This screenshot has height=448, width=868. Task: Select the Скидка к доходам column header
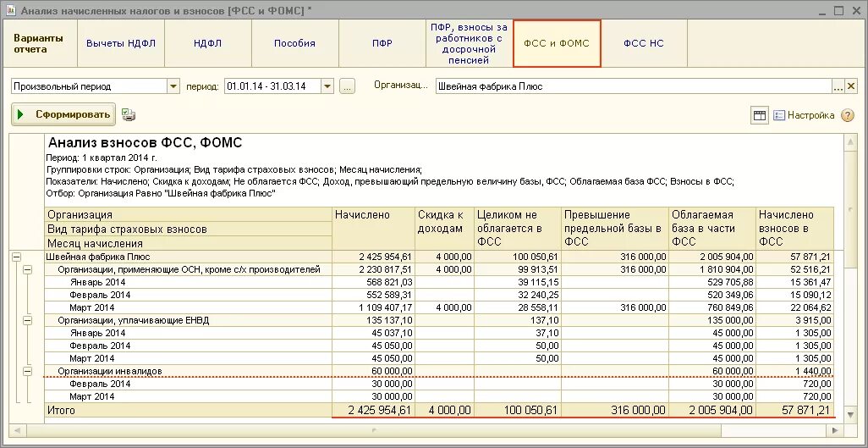(x=444, y=229)
